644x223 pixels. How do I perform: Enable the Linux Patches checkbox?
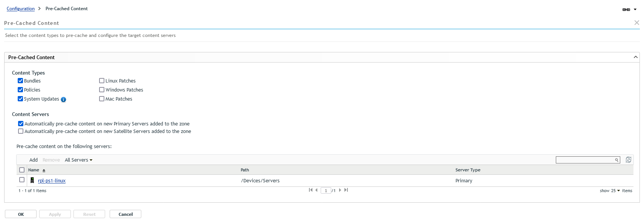pos(102,81)
